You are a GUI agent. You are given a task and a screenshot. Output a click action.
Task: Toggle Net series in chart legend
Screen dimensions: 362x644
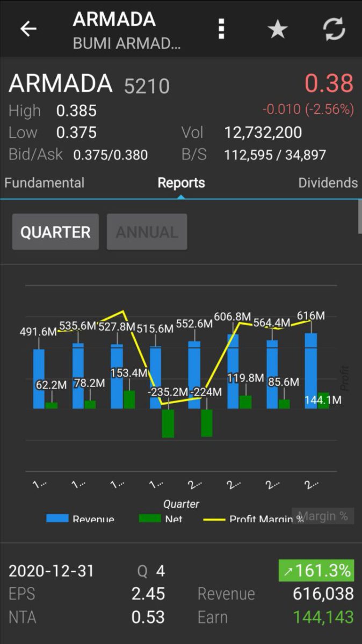(x=161, y=519)
